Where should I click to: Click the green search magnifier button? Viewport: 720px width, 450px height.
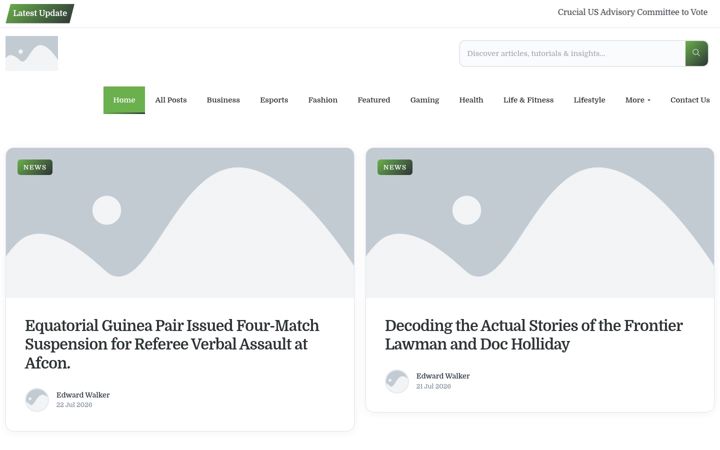696,53
